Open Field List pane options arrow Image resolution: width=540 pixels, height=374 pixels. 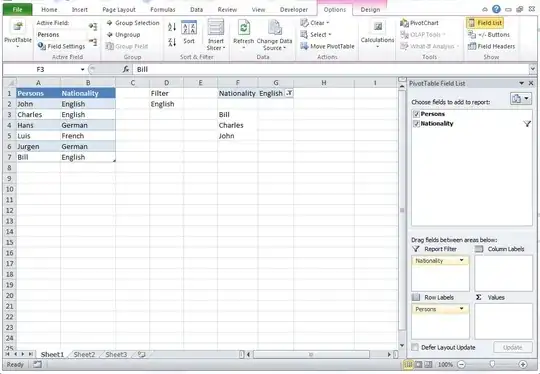point(521,83)
